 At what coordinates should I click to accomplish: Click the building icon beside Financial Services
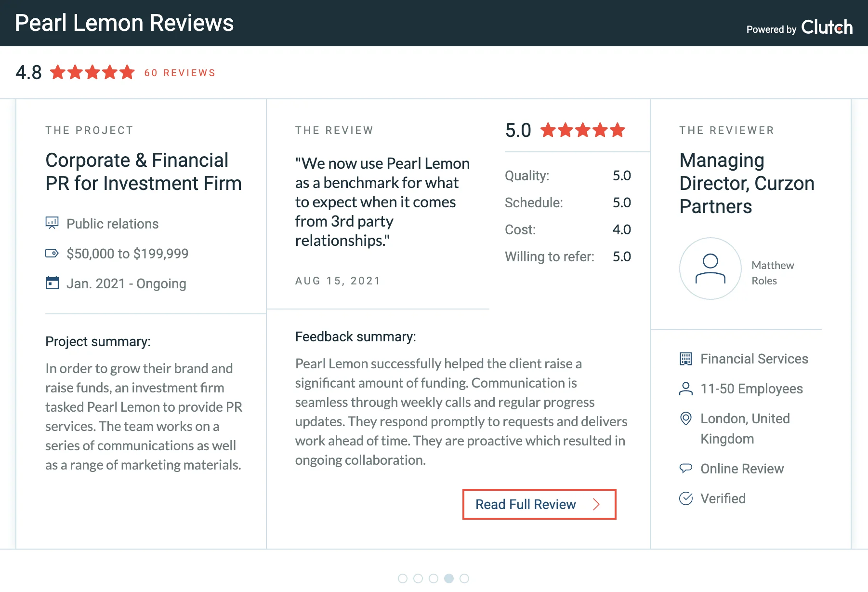pyautogui.click(x=685, y=359)
